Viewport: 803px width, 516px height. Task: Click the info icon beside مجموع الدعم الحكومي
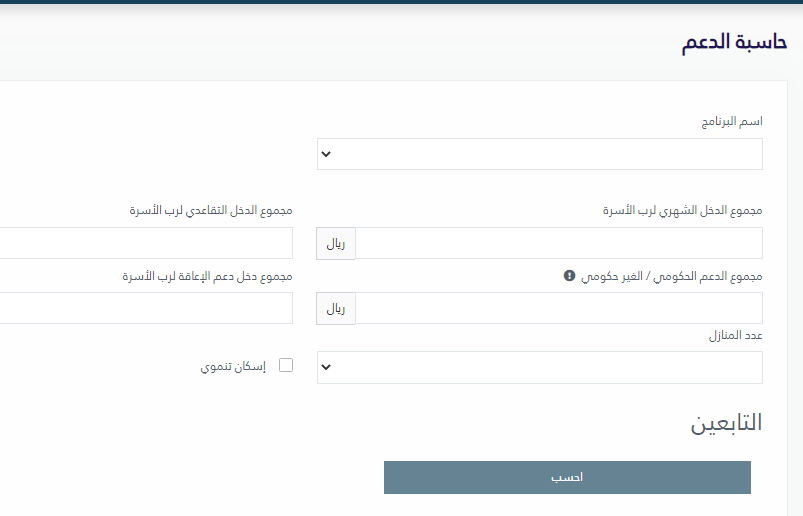569,276
